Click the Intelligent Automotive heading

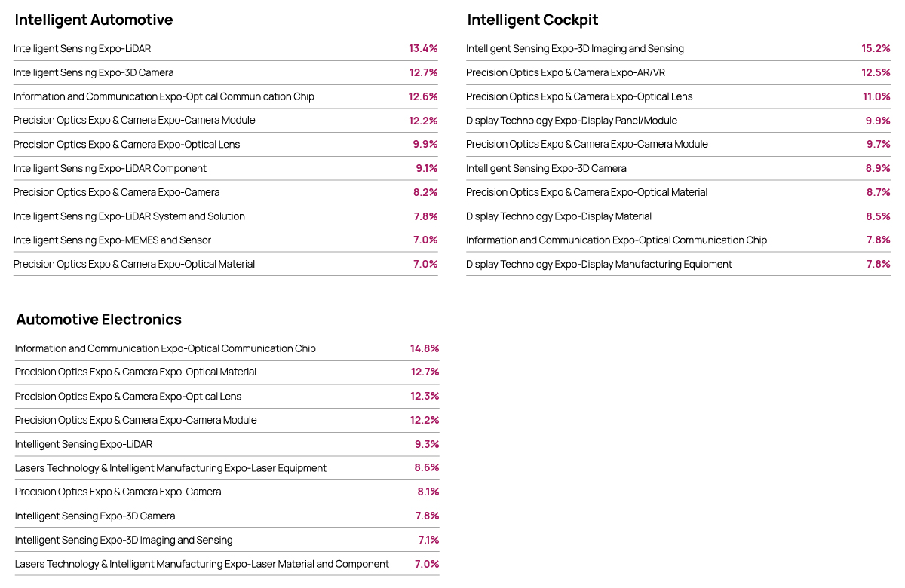[94, 20]
